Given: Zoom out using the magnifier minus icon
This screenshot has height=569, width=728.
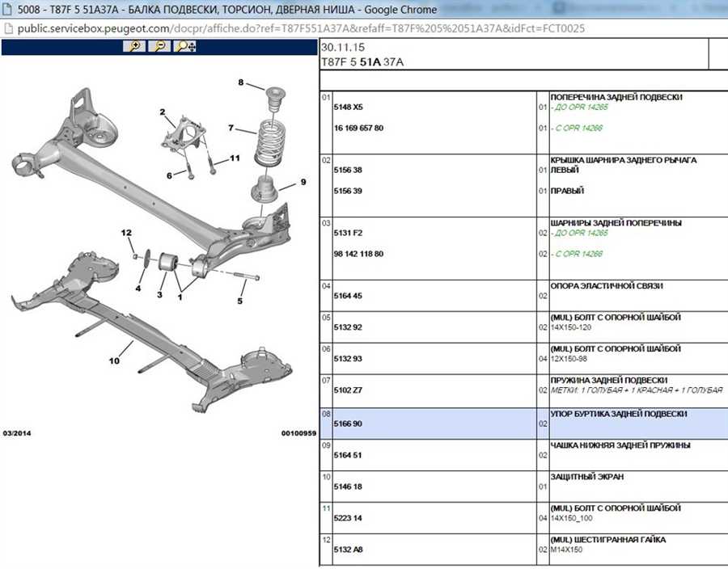Looking at the screenshot, I should [159, 46].
